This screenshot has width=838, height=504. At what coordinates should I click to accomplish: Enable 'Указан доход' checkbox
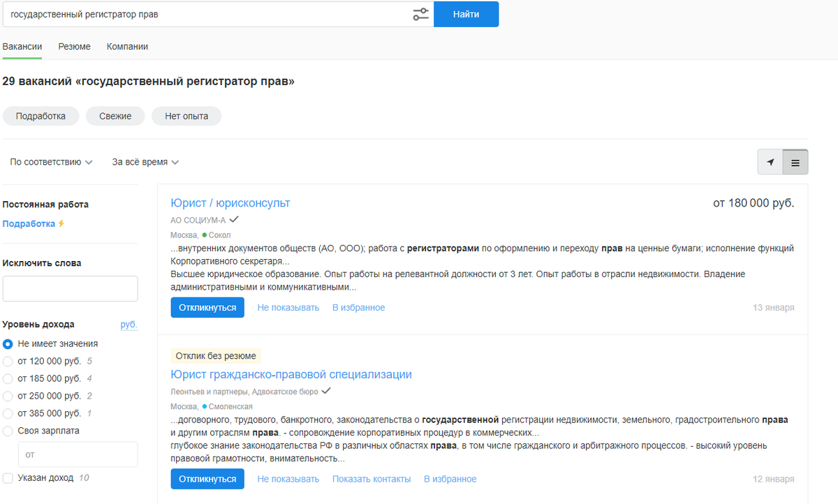(8, 478)
